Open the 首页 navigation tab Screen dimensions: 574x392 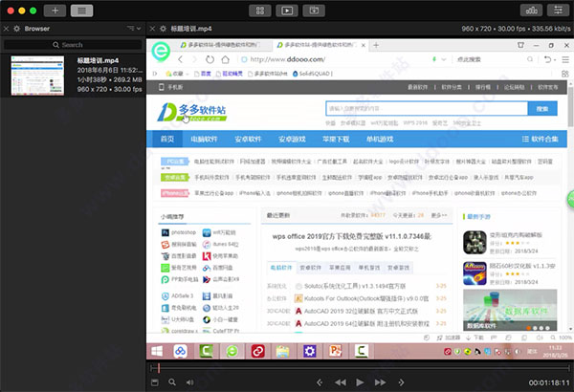[x=167, y=139]
